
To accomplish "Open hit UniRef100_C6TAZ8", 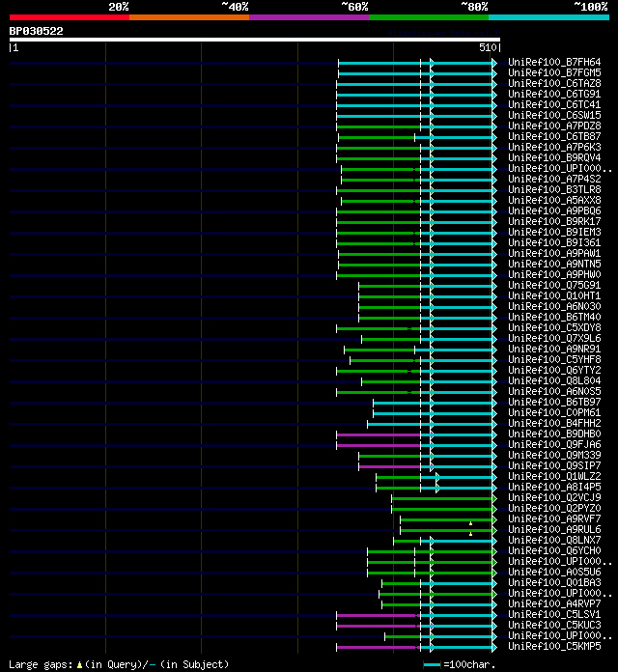I will point(554,83).
